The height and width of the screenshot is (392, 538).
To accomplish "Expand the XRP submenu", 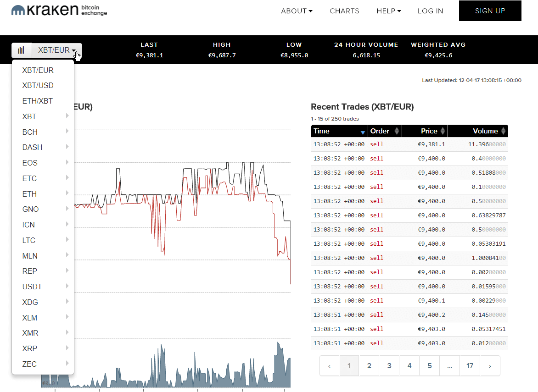I will [x=43, y=348].
